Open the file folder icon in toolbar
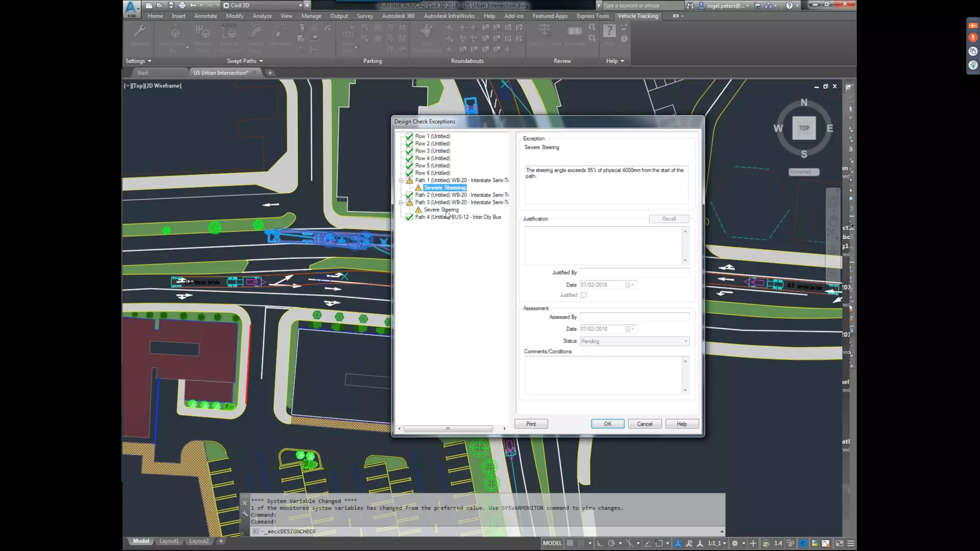 pos(160,5)
